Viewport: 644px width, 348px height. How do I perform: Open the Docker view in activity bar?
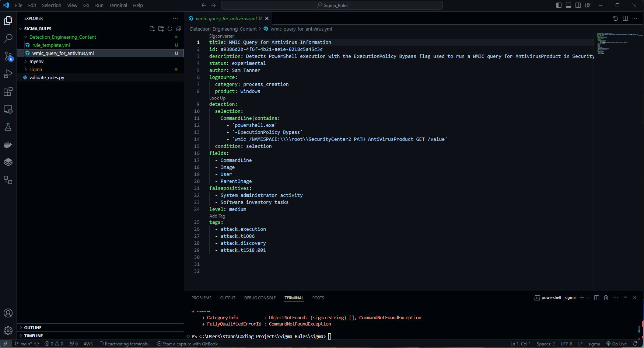(x=8, y=145)
